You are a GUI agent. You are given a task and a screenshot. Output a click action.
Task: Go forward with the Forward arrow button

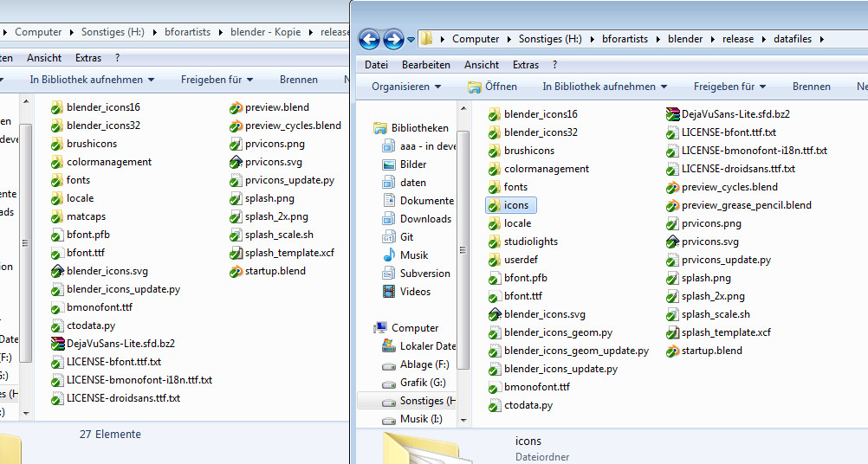(x=393, y=39)
